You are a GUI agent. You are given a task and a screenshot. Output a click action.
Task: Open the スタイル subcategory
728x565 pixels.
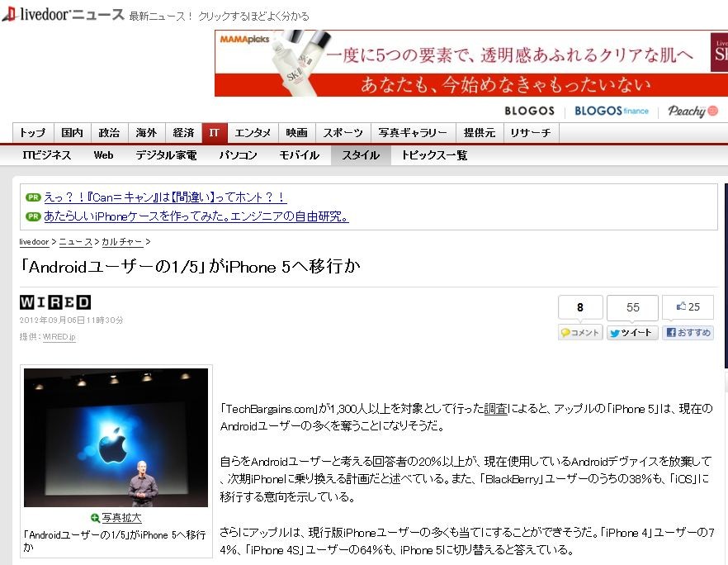point(361,155)
